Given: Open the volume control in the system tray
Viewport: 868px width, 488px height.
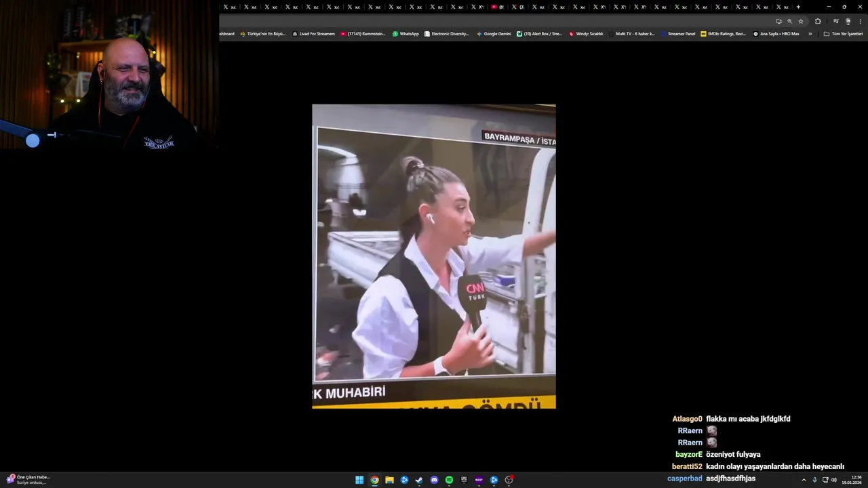Looking at the screenshot, I should (833, 480).
